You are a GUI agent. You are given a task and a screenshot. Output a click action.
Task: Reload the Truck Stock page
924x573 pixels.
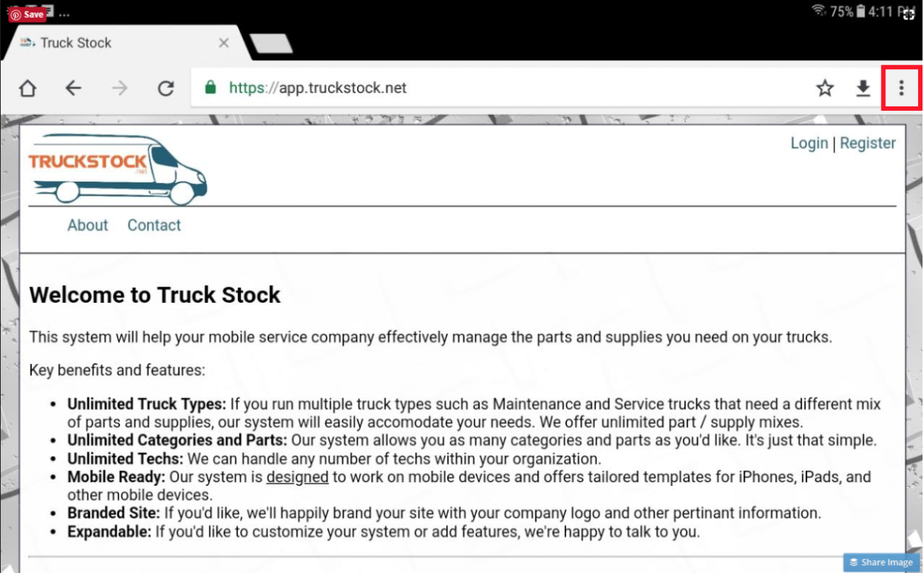point(165,88)
